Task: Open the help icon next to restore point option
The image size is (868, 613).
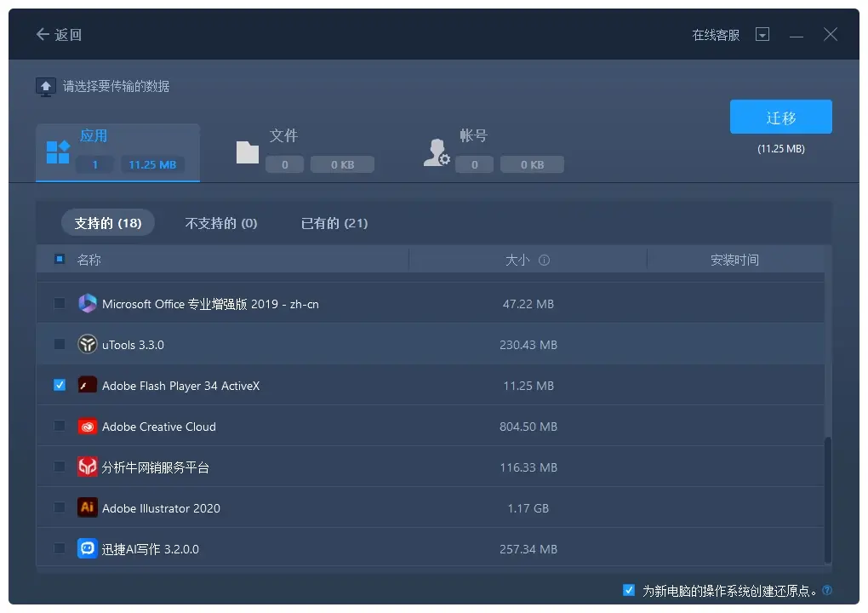Action: tap(825, 589)
